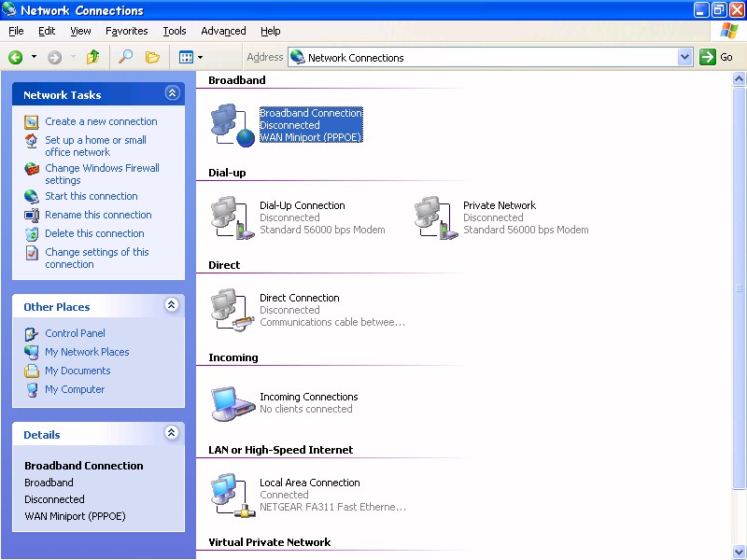Click Create a new connection link

101,121
